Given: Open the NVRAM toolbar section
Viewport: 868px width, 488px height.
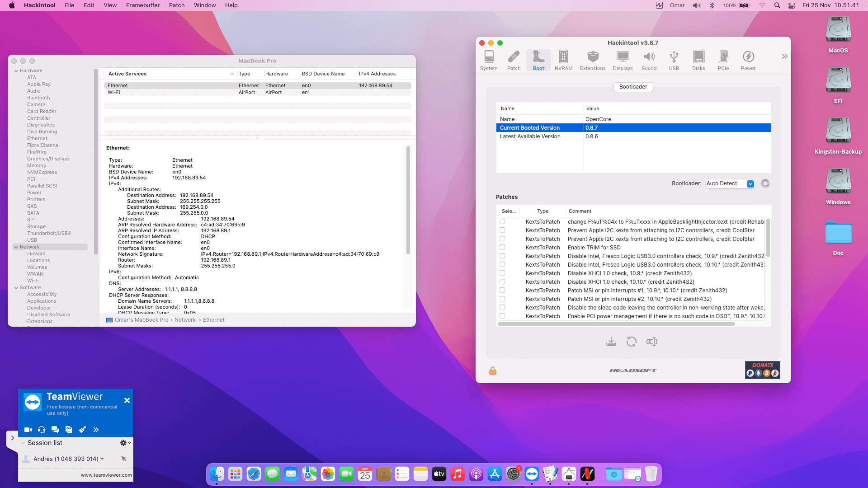Looking at the screenshot, I should [x=563, y=60].
